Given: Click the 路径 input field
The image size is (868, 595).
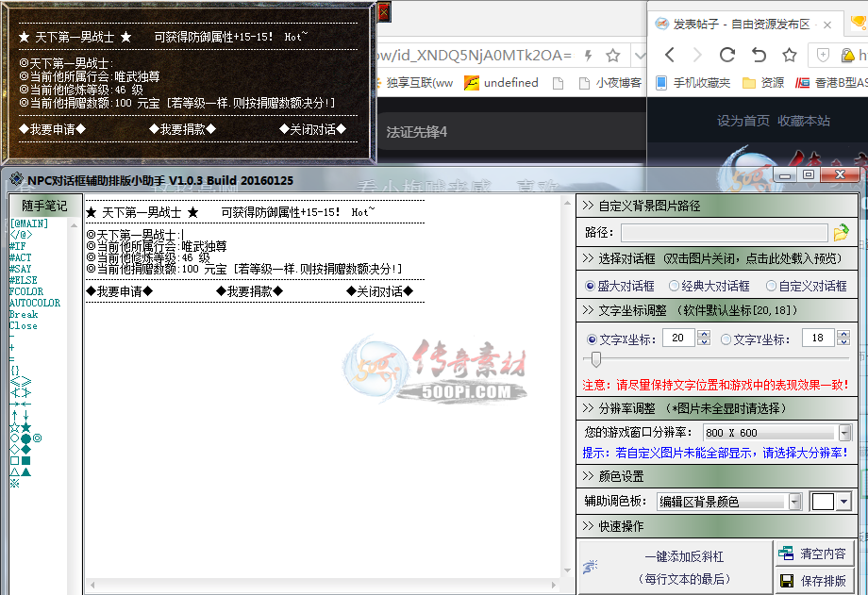Looking at the screenshot, I should tap(724, 233).
